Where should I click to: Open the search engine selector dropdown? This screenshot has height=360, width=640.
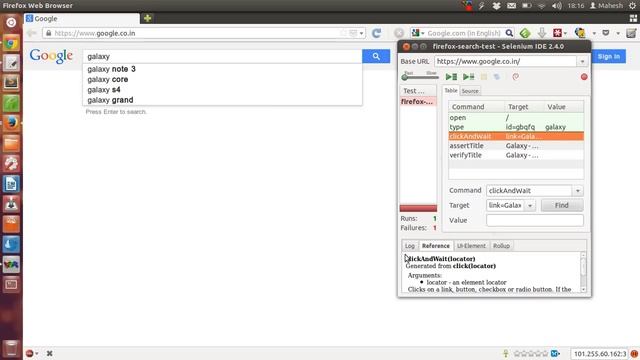[418, 33]
